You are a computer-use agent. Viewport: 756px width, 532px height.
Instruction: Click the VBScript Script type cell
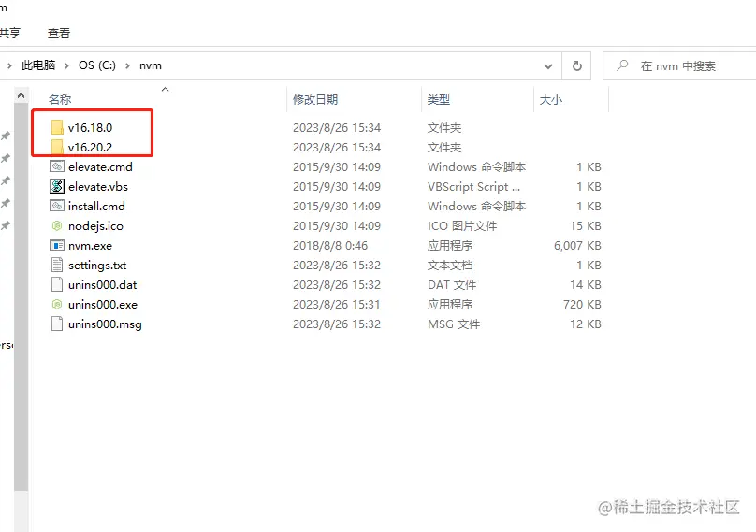point(473,186)
